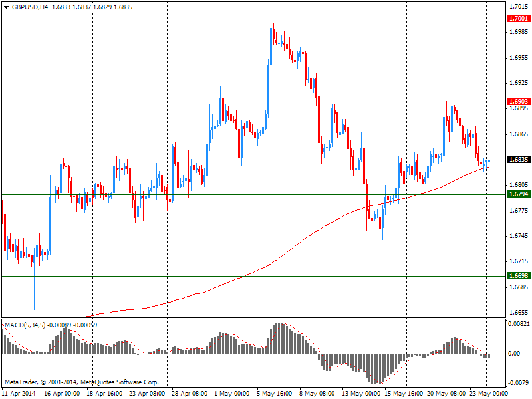Click the 28 Apr 08:00 time label
This screenshot has height=399, width=532.
click(x=190, y=394)
